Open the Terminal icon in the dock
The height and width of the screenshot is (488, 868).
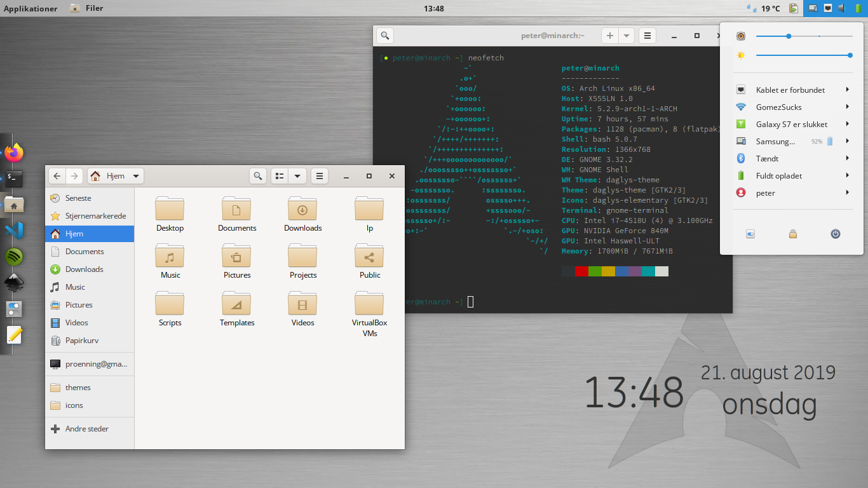coord(14,179)
